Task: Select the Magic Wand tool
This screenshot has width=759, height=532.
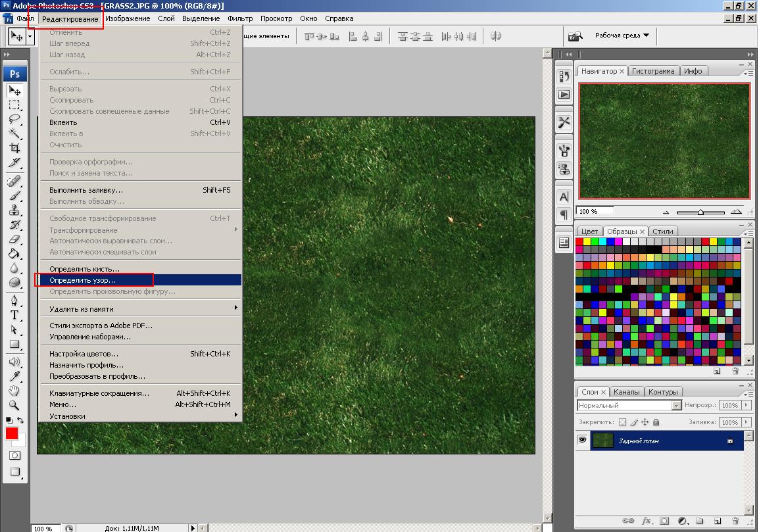Action: [x=14, y=133]
